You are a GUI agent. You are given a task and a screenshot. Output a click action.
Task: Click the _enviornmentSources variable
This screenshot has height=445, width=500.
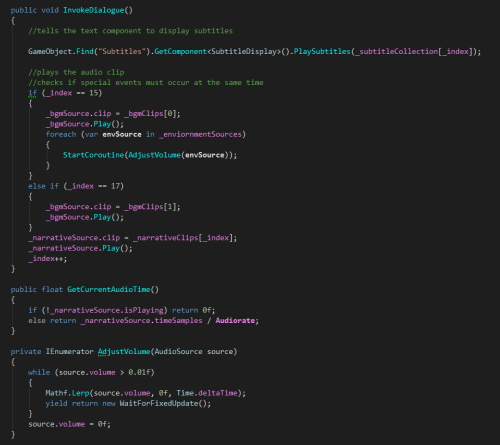(x=200, y=134)
